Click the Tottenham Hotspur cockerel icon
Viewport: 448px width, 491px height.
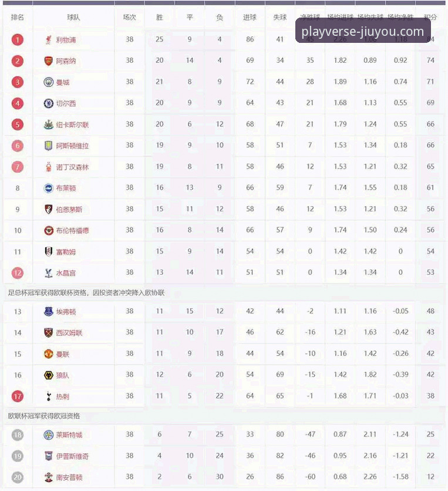click(49, 396)
